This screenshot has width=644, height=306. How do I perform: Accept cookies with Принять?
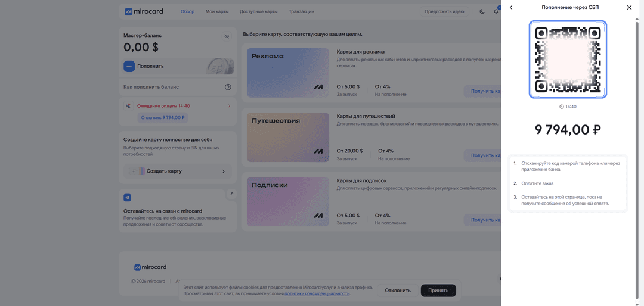tap(438, 291)
